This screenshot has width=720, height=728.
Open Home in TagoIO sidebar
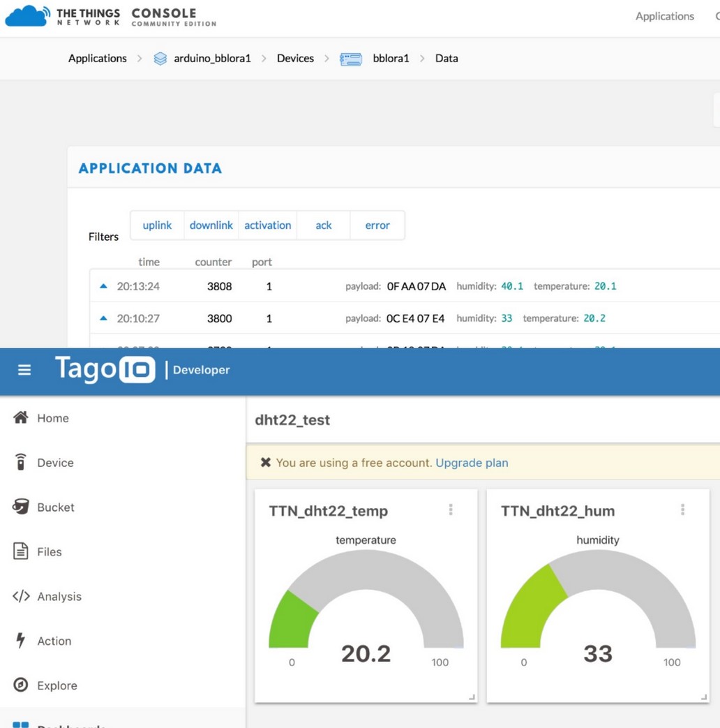(53, 418)
